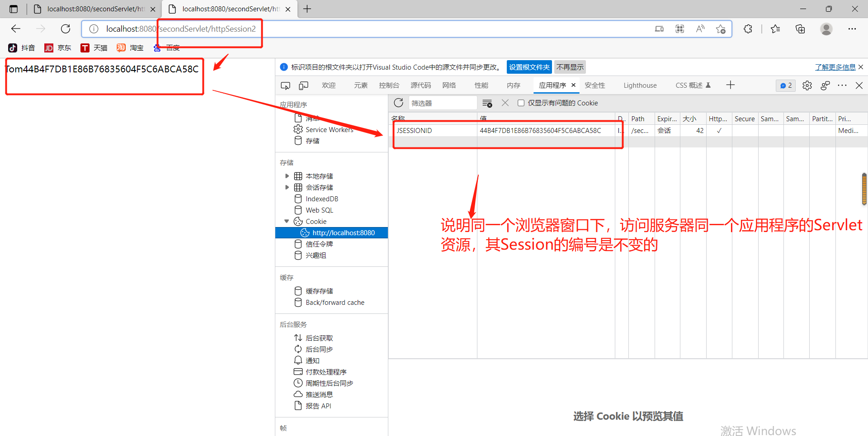Reload the current page

click(66, 29)
